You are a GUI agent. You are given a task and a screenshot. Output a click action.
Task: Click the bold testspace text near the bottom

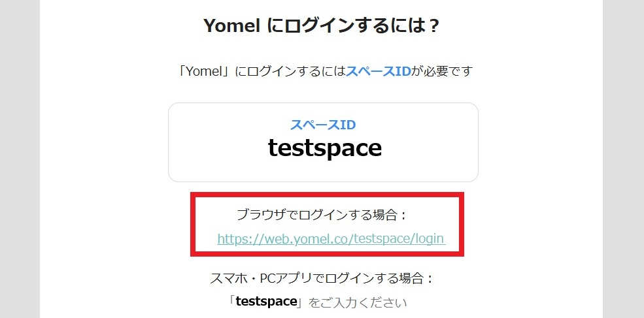[x=266, y=302]
